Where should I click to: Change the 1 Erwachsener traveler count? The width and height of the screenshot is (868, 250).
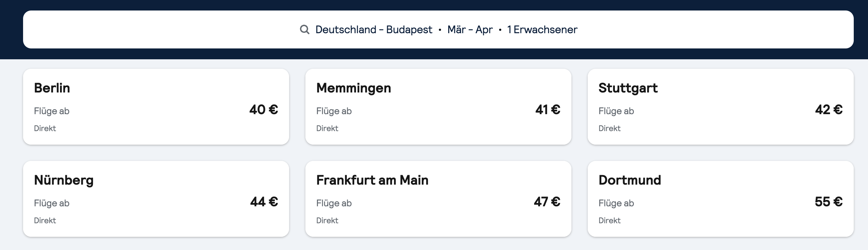(542, 29)
